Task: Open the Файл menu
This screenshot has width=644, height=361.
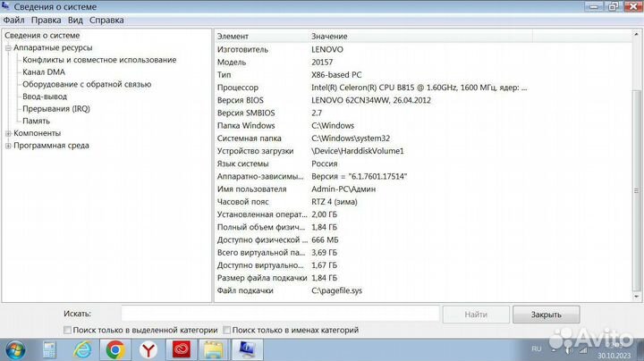Action: click(13, 20)
